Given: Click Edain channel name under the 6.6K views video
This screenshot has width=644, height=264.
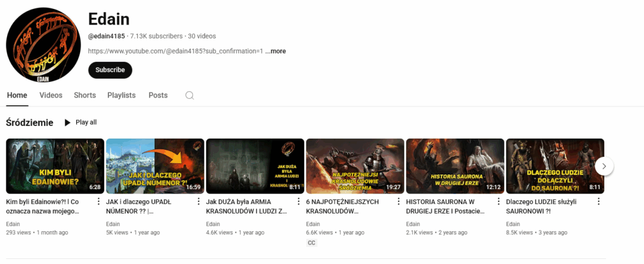Looking at the screenshot, I should click(x=313, y=224).
